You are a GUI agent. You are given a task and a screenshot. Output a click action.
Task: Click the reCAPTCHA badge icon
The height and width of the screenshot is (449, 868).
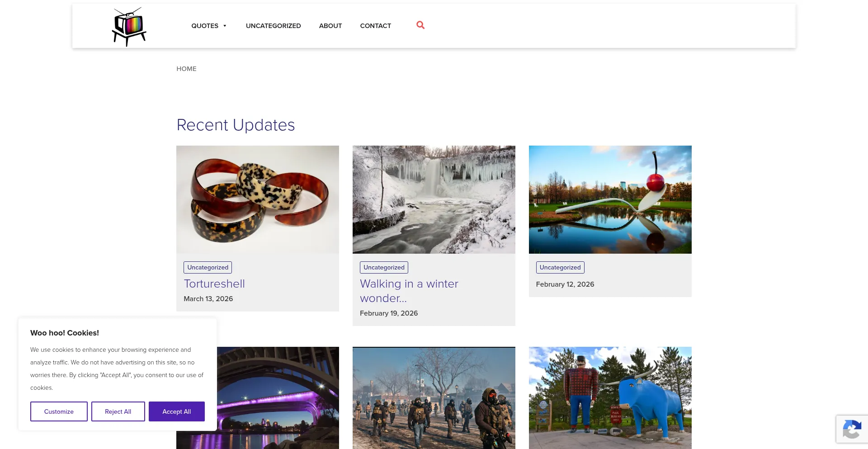[x=852, y=429]
